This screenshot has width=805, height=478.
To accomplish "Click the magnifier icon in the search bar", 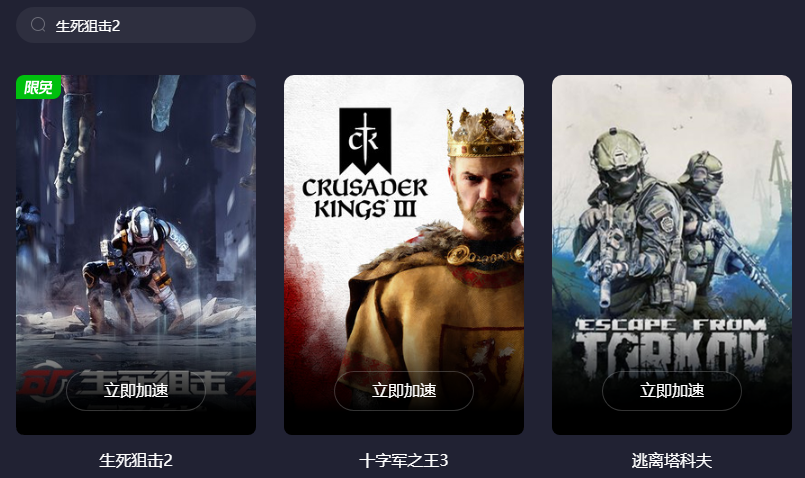I will tap(38, 25).
